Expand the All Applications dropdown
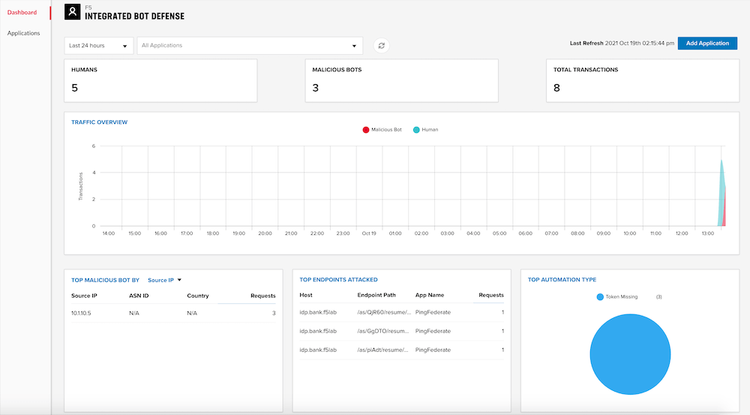 pyautogui.click(x=249, y=45)
